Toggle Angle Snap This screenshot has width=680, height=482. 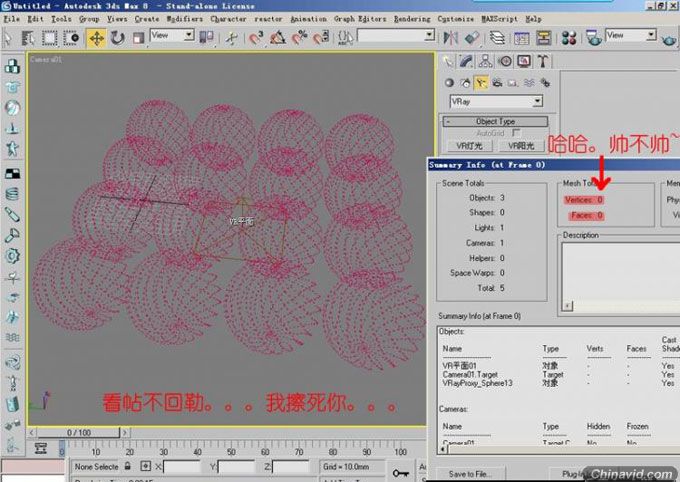coord(278,38)
